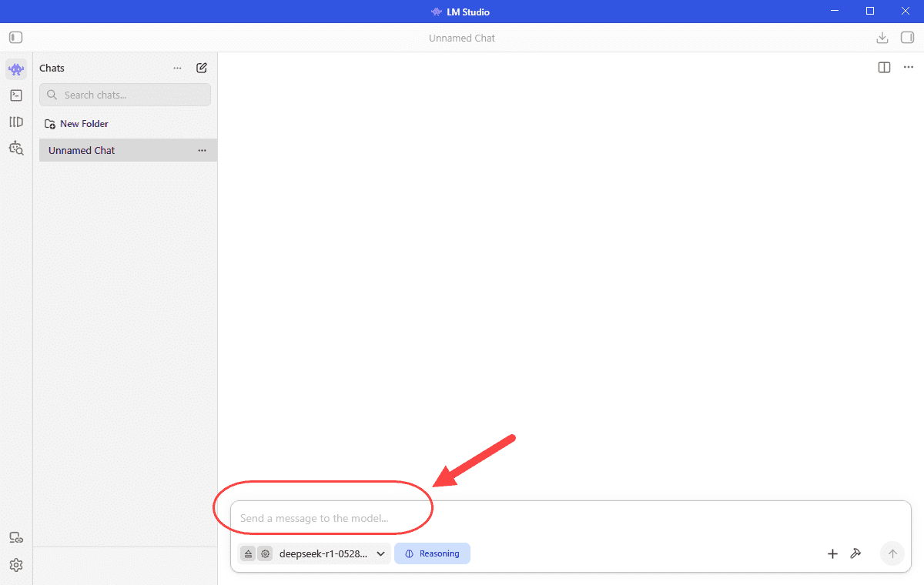Open model settings gear beside deepseek
The width and height of the screenshot is (924, 585).
(265, 553)
